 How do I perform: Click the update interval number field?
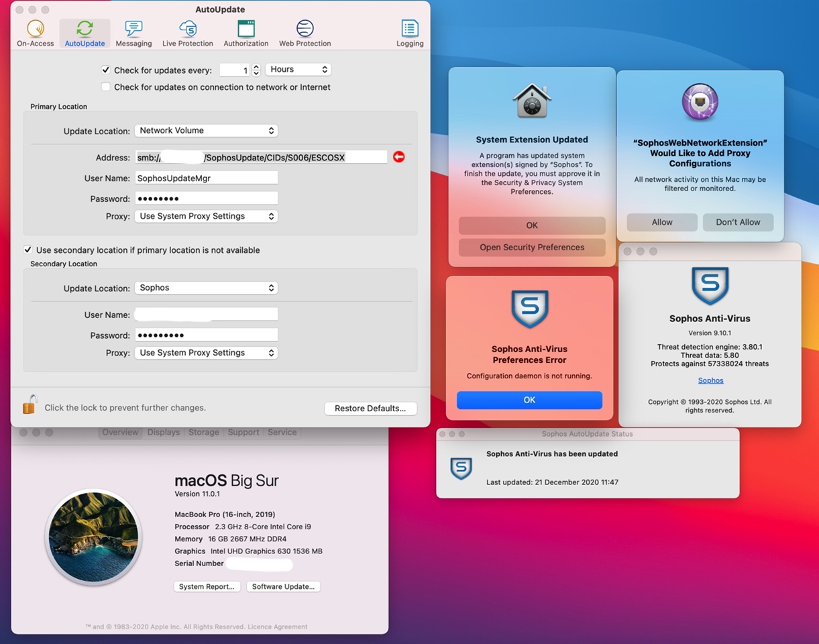point(234,70)
